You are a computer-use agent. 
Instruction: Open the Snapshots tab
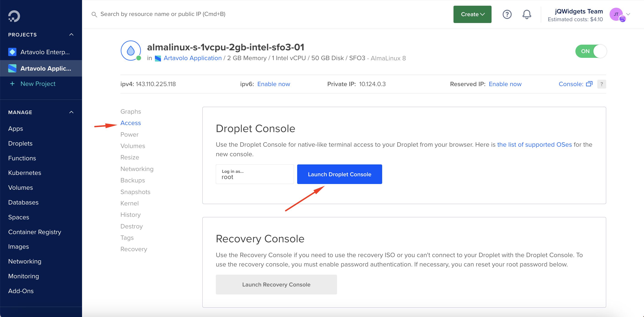click(135, 192)
